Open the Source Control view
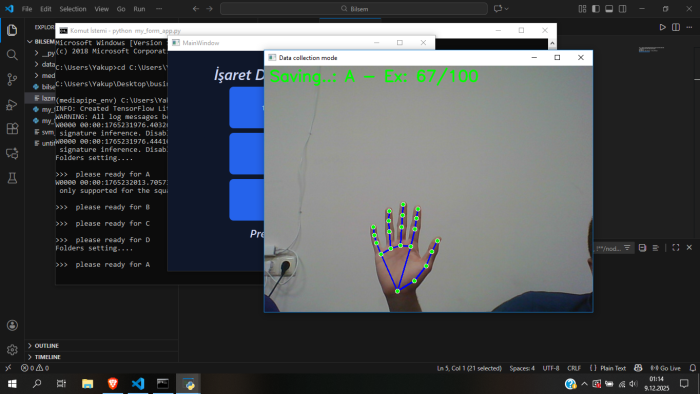This screenshot has height=394, width=700. click(x=12, y=80)
